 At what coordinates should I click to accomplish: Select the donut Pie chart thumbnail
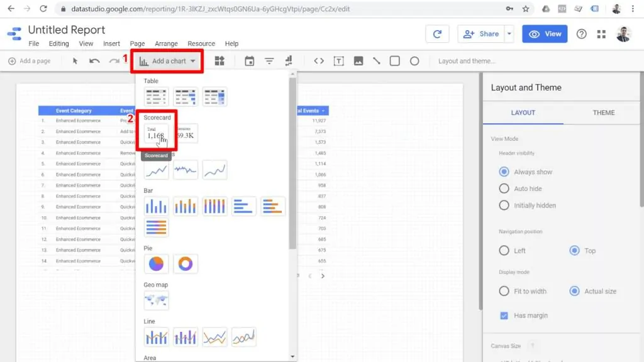point(185,263)
